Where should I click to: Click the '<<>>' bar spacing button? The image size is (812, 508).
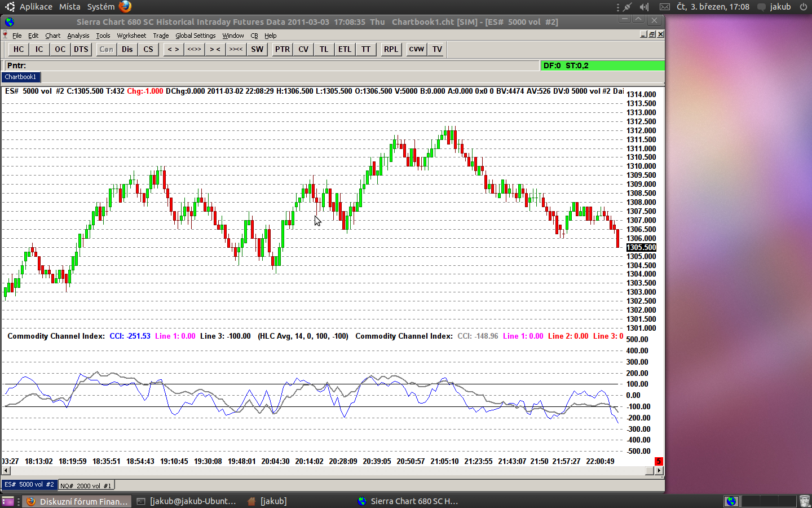coord(194,49)
